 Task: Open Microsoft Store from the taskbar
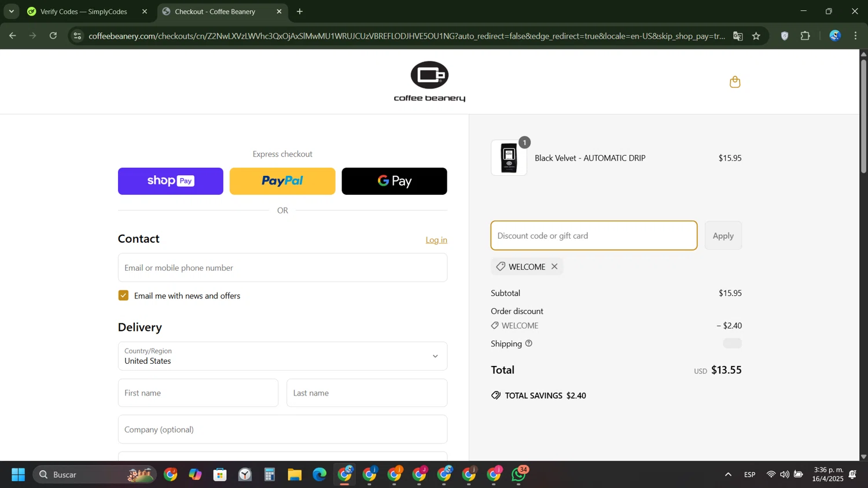pyautogui.click(x=220, y=475)
